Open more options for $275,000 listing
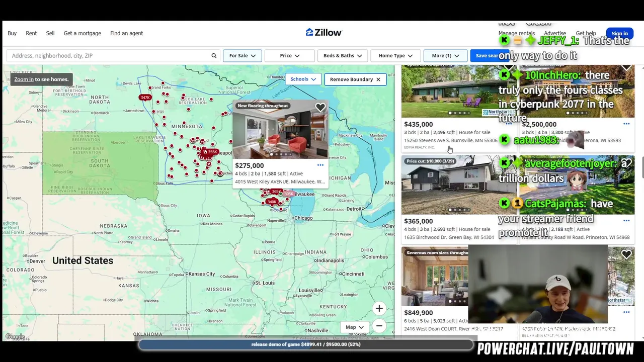Screen dimensions: 644x362 pyautogui.click(x=320, y=165)
